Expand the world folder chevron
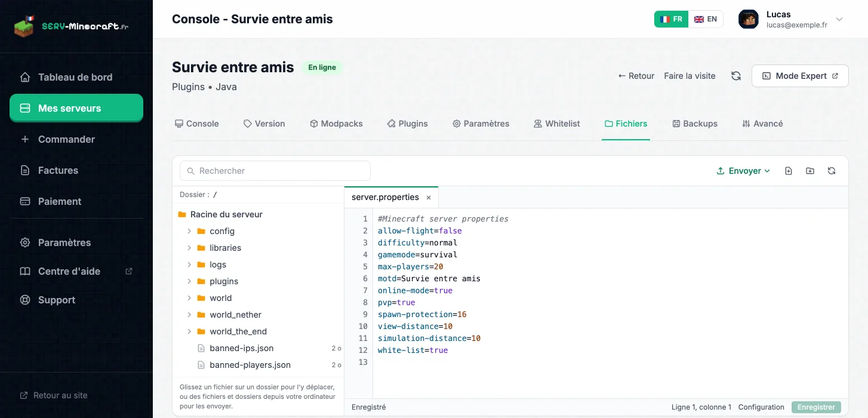 coord(189,298)
